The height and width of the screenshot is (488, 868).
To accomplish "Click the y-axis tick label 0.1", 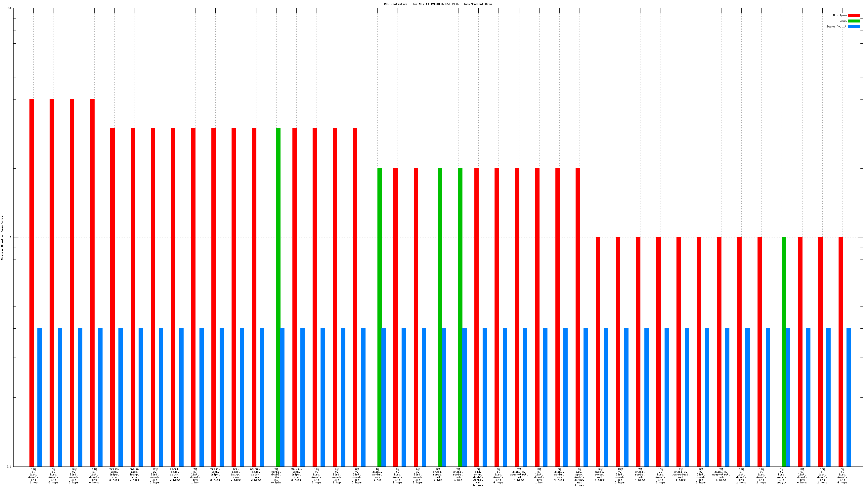I will [9, 467].
